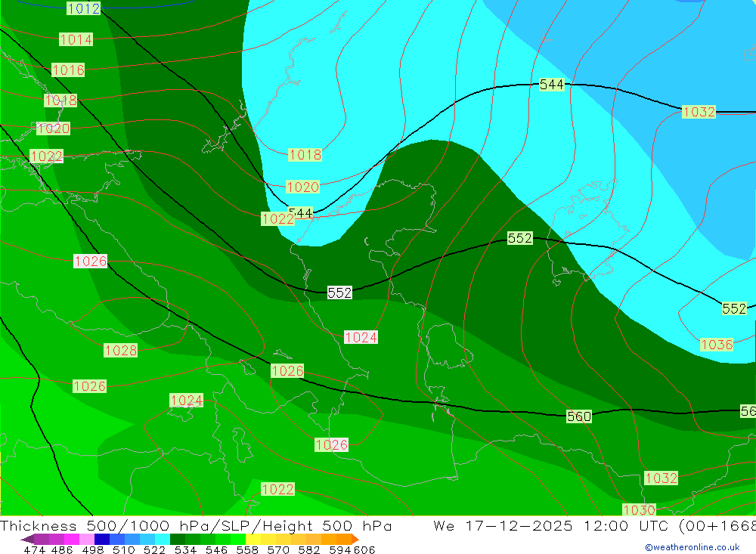Click the 1016 isobar label
756x554 pixels.
pos(68,70)
